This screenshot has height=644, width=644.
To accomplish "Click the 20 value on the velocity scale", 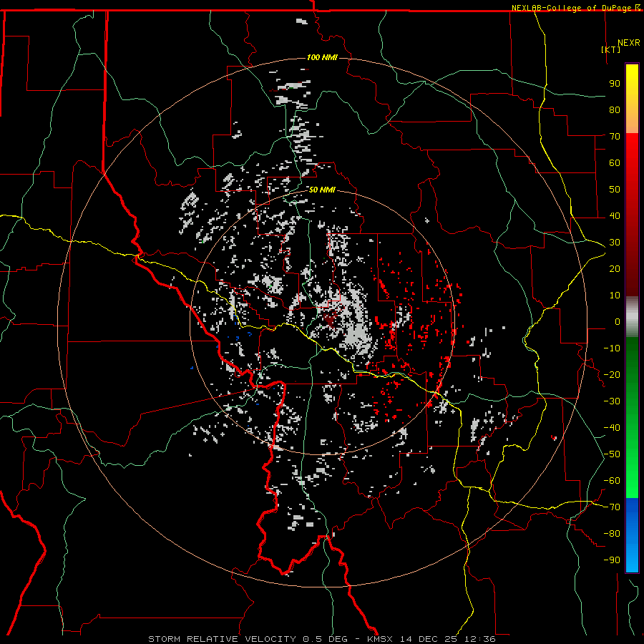I will [x=615, y=268].
